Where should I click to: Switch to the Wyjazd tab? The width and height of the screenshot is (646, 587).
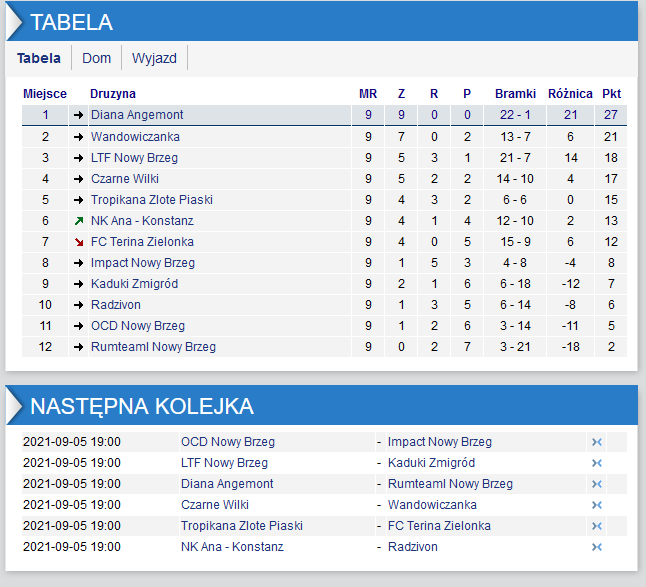point(154,58)
